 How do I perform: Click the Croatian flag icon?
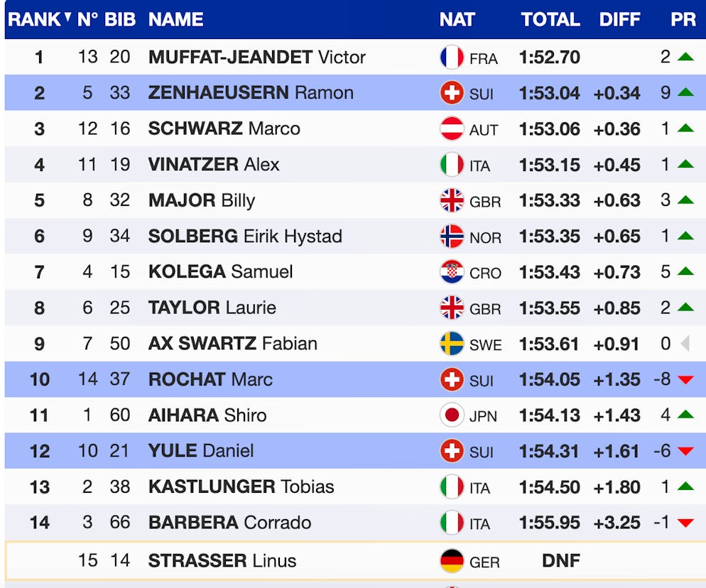coord(452,272)
